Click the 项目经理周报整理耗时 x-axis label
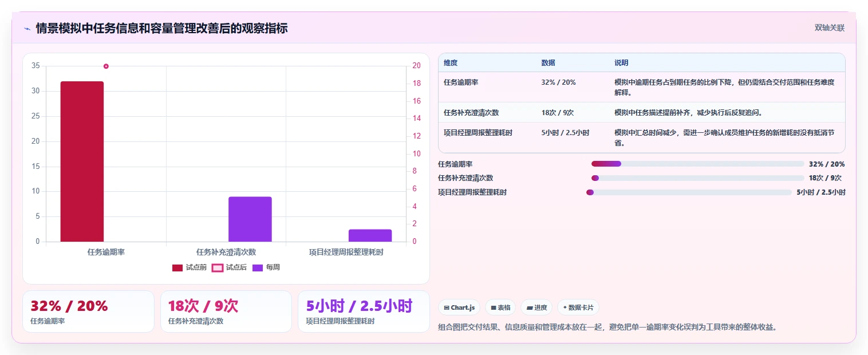Viewport: 868px width, 355px height. tap(346, 252)
